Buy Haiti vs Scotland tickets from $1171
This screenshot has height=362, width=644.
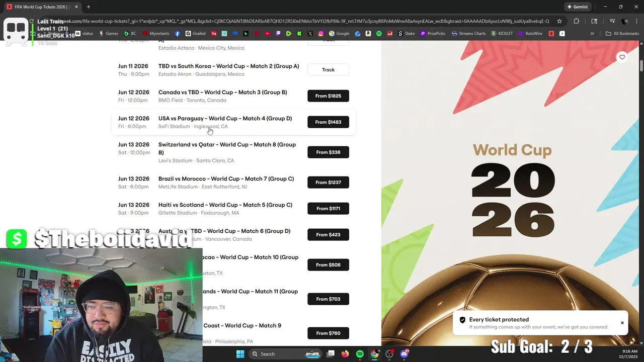coord(328,209)
